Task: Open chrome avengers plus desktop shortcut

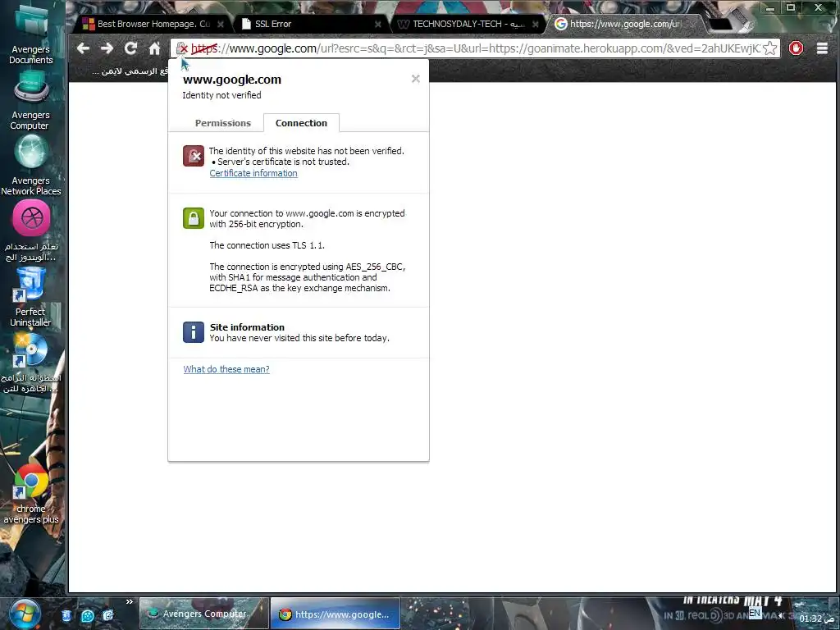Action: [x=31, y=493]
